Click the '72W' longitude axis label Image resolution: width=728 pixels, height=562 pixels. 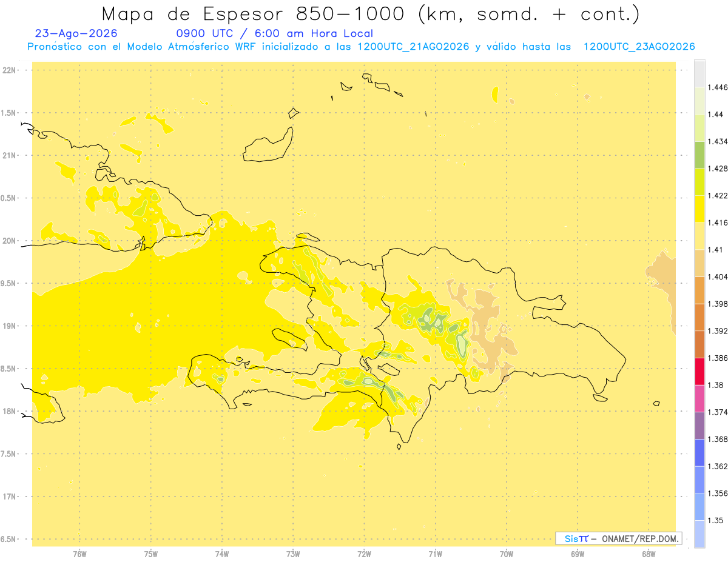[364, 554]
